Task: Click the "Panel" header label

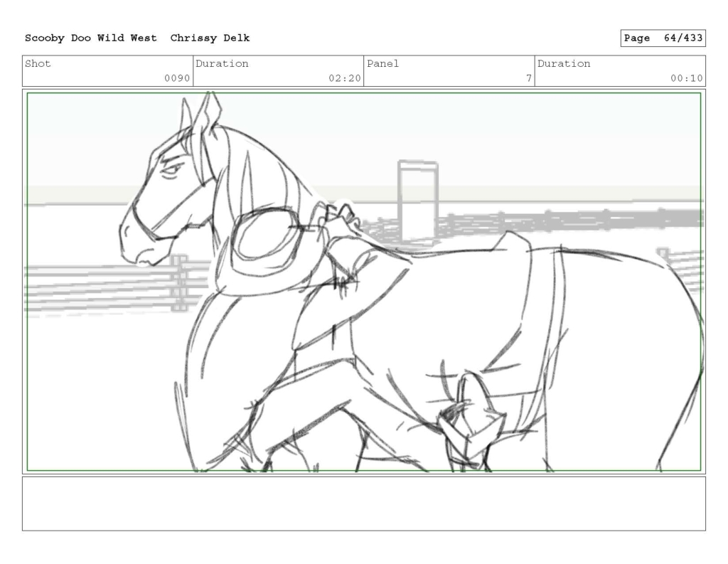Action: 382,63
